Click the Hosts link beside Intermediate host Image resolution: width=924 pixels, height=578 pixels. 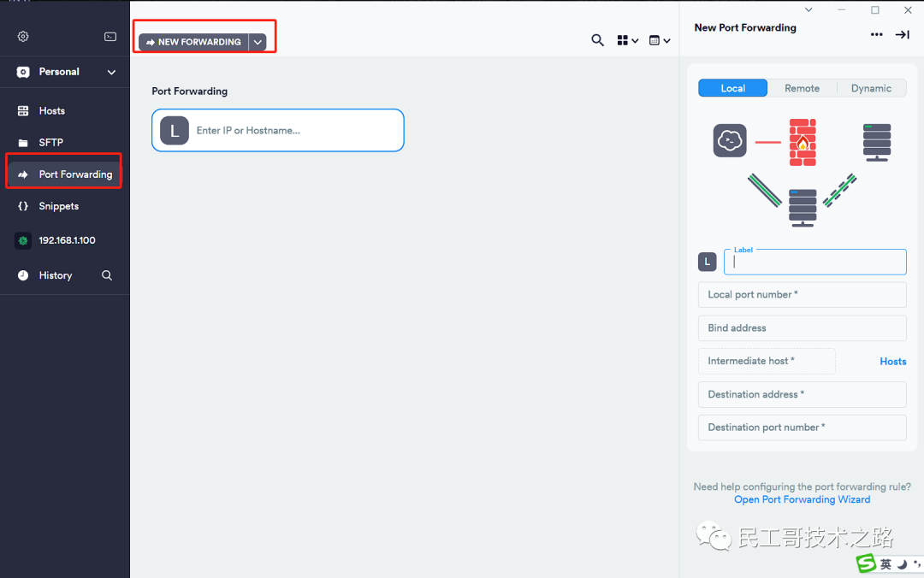pos(892,362)
